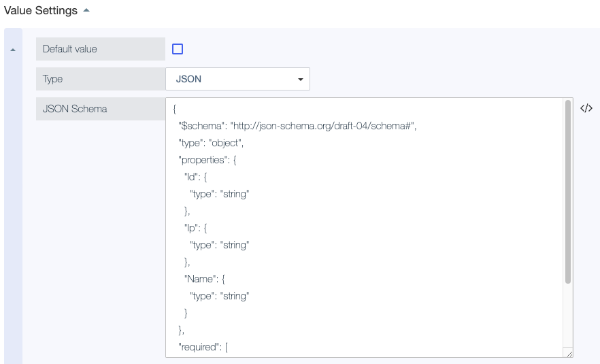Click the Value Settings heading text
600x364 pixels.
41,10
